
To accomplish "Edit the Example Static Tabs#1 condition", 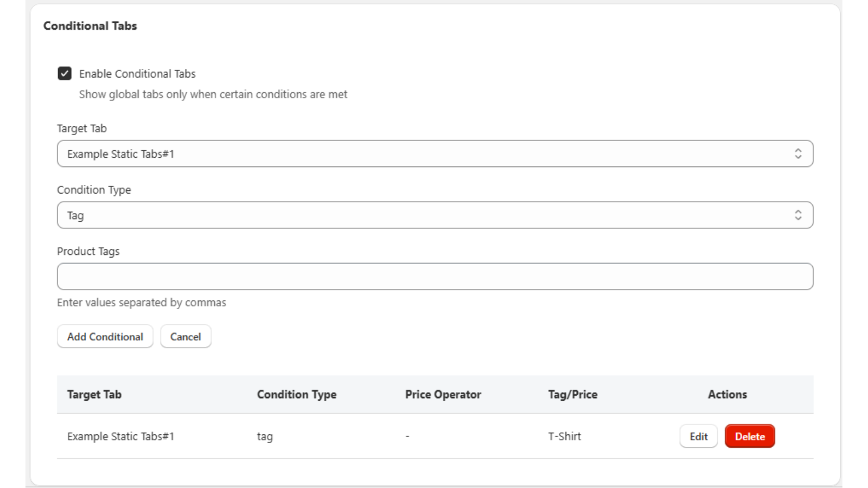I will click(698, 436).
